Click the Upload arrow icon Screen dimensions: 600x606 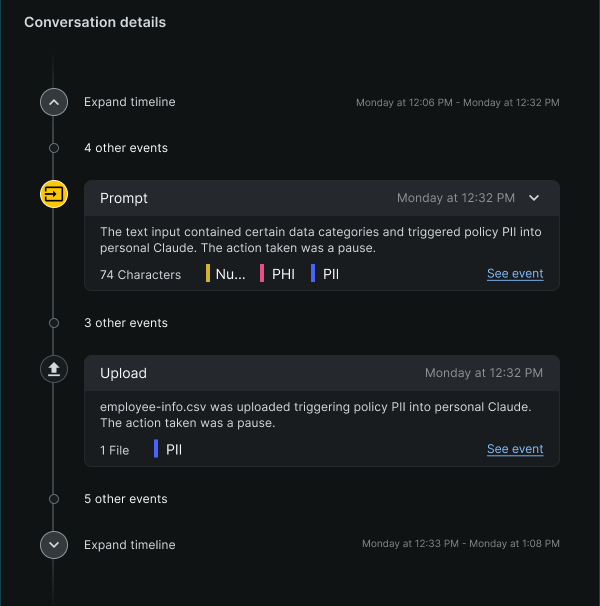click(54, 369)
